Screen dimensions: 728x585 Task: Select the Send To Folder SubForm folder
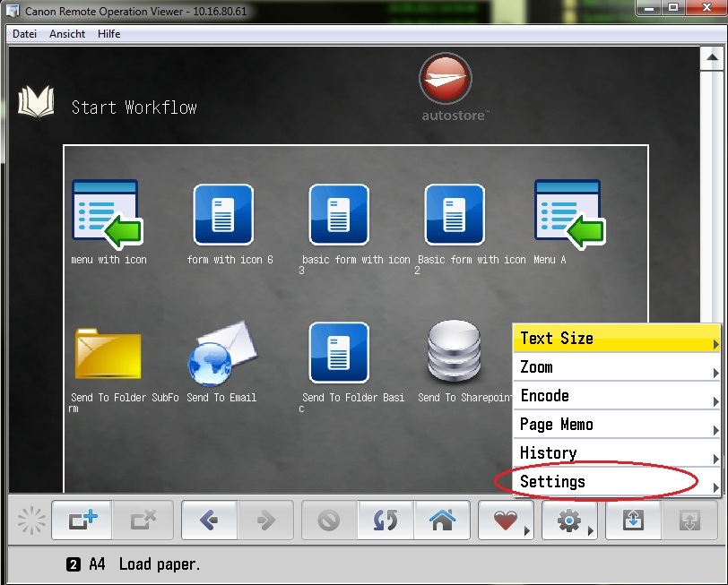click(108, 354)
